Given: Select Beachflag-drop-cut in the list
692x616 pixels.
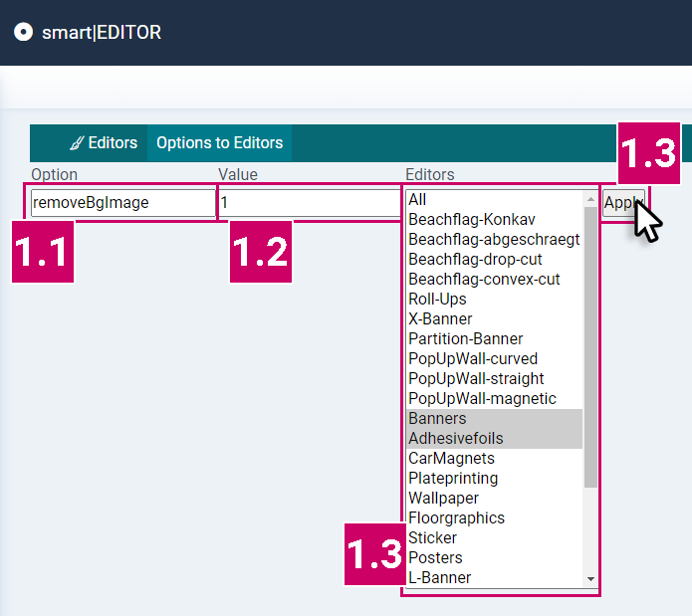Looking at the screenshot, I should pyautogui.click(x=494, y=260).
